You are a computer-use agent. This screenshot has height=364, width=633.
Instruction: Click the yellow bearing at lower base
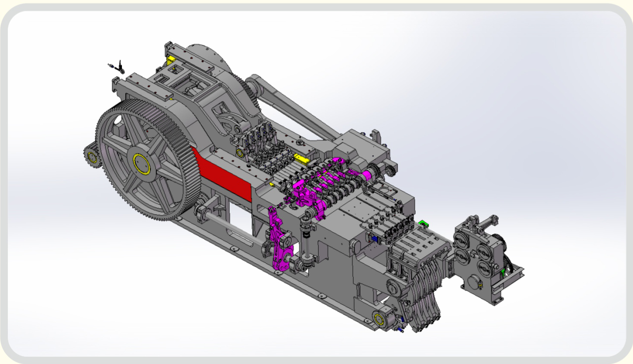[379, 318]
